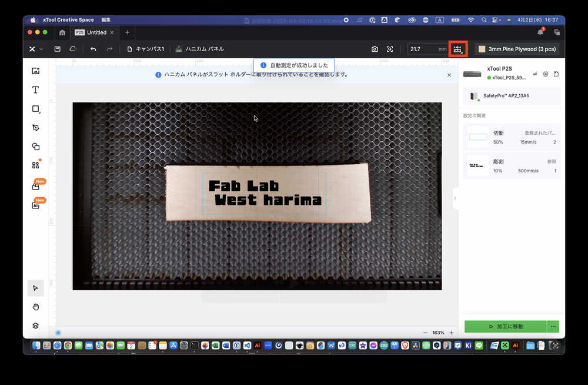Click the 加工に移動 button
This screenshot has width=588, height=385.
pyautogui.click(x=506, y=326)
